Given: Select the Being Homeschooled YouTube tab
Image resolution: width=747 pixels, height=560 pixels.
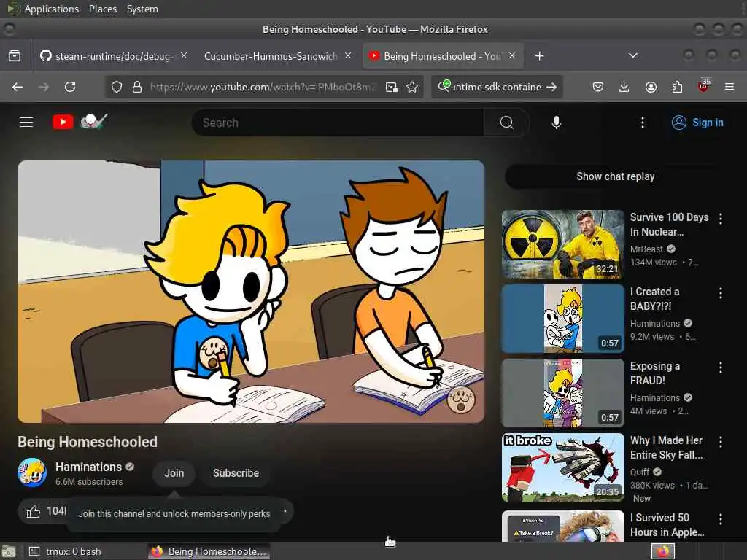Looking at the screenshot, I should 442,56.
